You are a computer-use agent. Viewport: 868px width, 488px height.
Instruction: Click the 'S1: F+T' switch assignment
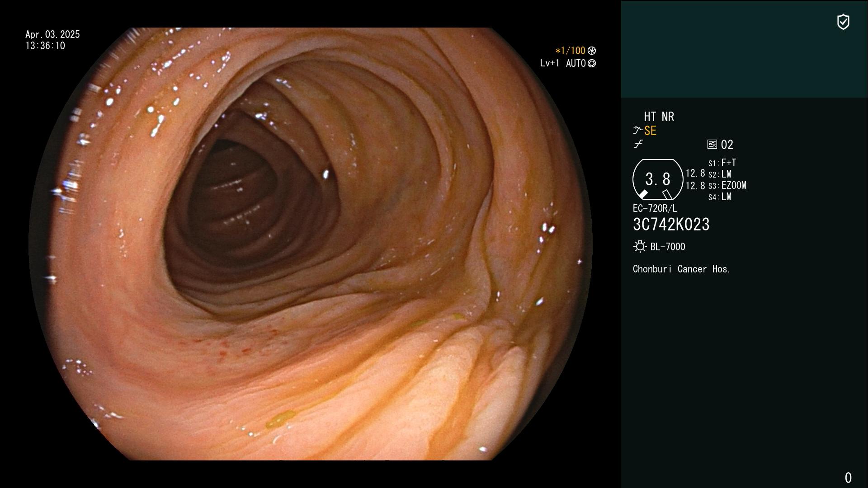722,163
